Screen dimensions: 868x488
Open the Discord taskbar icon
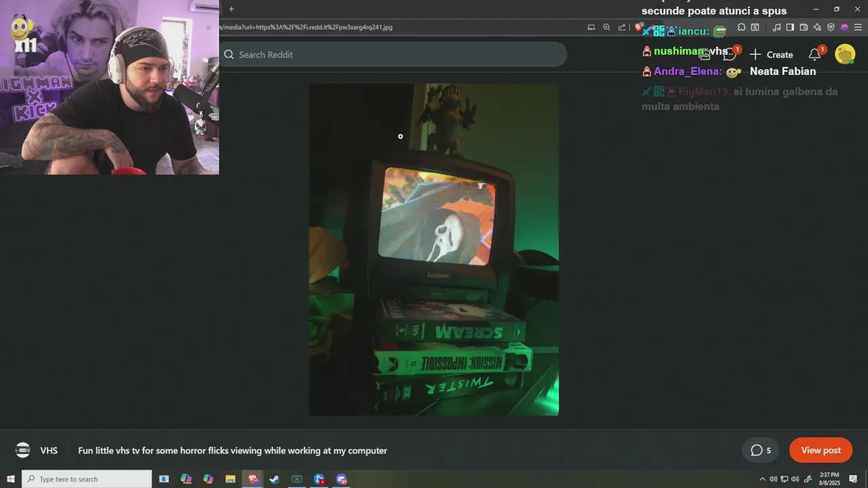coord(341,479)
